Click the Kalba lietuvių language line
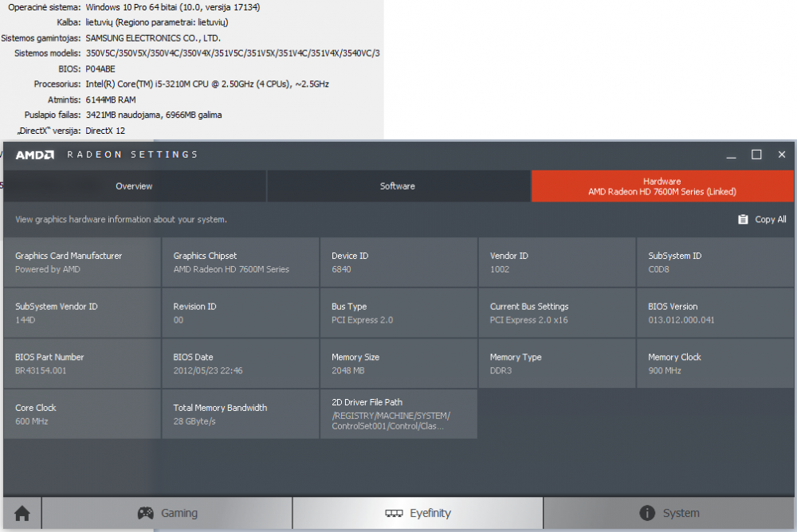This screenshot has height=532, width=797. click(x=157, y=22)
